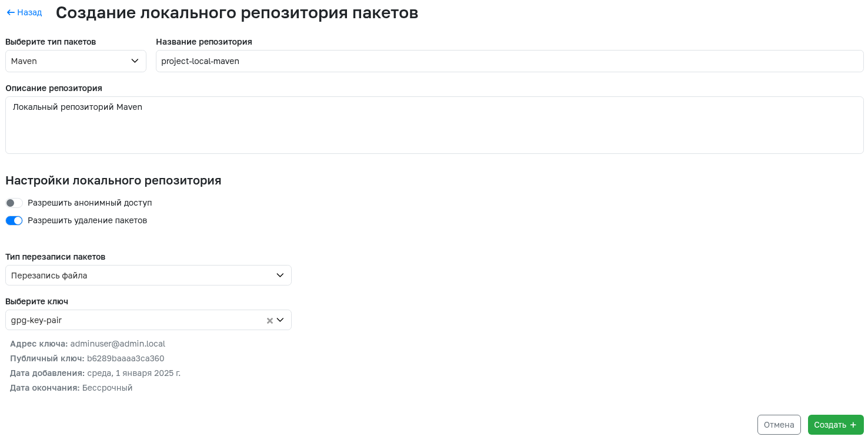Viewport: 868px width, 440px height.
Task: Click the left arrow icon beside Назад
Action: (11, 12)
